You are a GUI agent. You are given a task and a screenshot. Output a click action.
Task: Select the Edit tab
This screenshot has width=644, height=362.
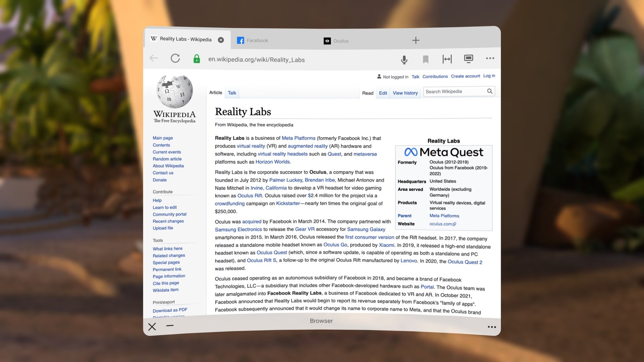383,93
